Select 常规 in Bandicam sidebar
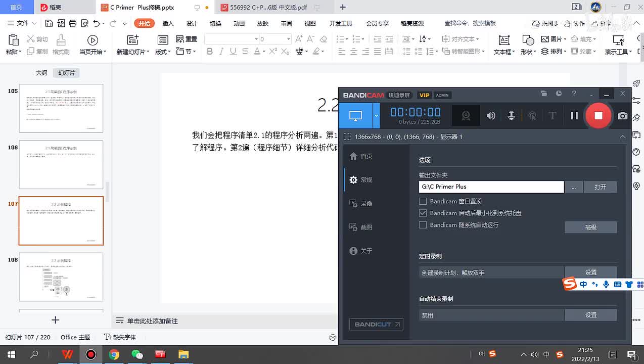This screenshot has width=644, height=364. (x=361, y=180)
